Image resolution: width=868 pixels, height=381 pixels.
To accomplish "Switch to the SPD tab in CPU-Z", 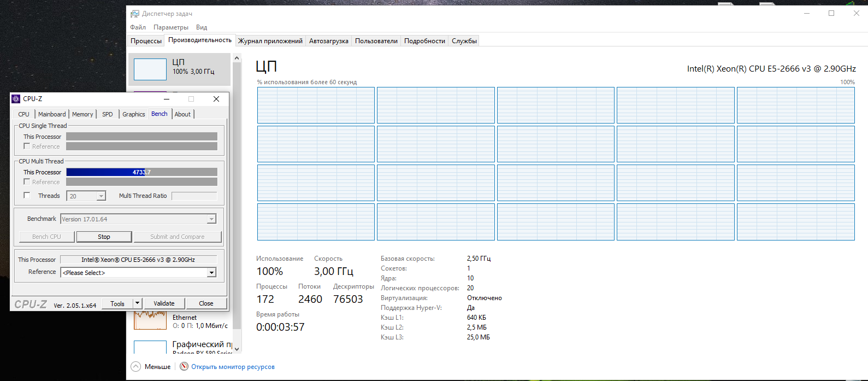I will (x=108, y=114).
